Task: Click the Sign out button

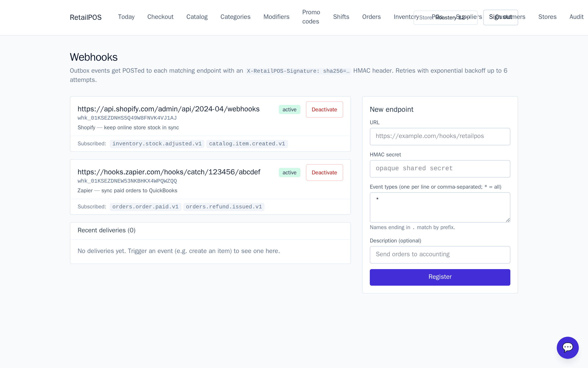Action: [x=500, y=17]
